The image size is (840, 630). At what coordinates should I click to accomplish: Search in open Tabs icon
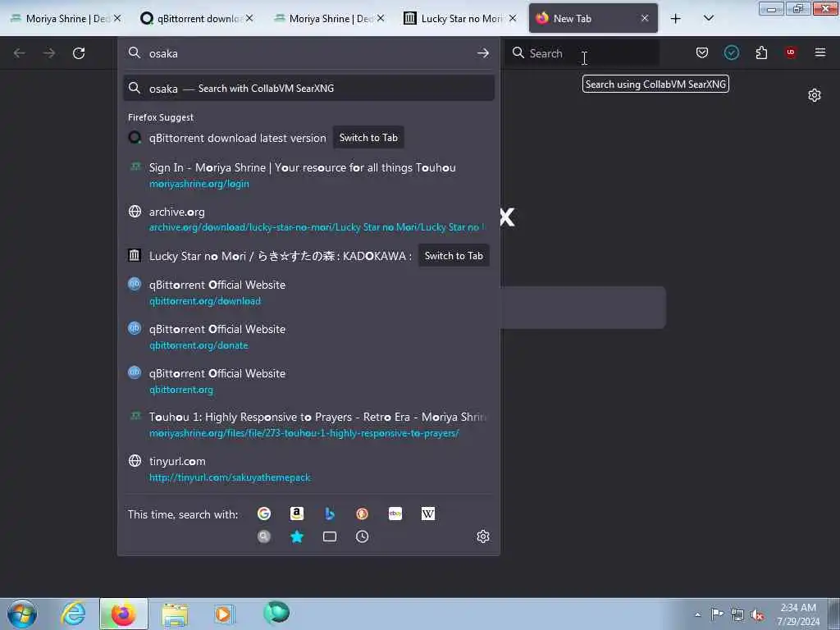pos(330,536)
